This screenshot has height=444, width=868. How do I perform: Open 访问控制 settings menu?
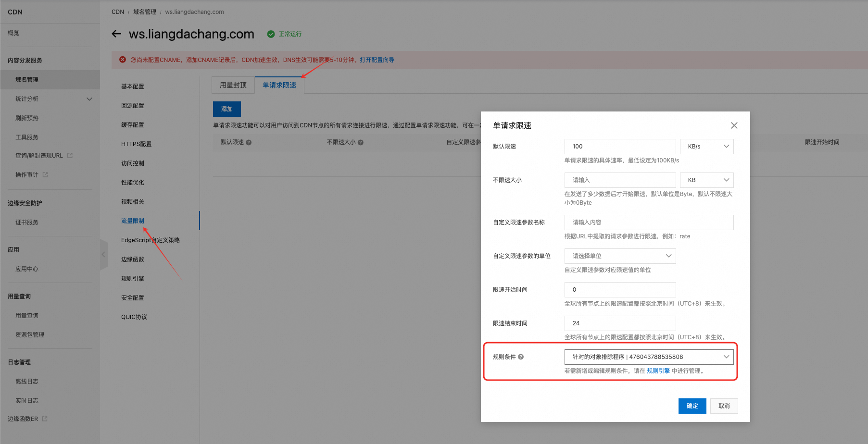(133, 163)
